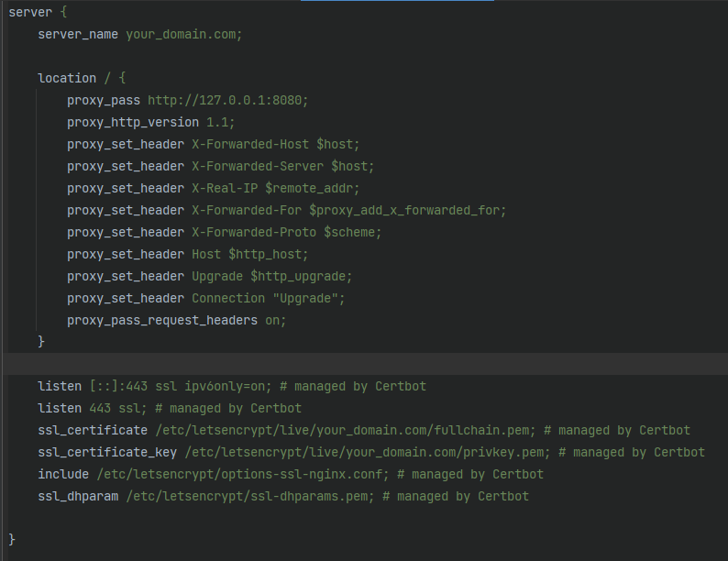Click 'ipv6only=on;' parameter
The width and height of the screenshot is (728, 561).
228,386
